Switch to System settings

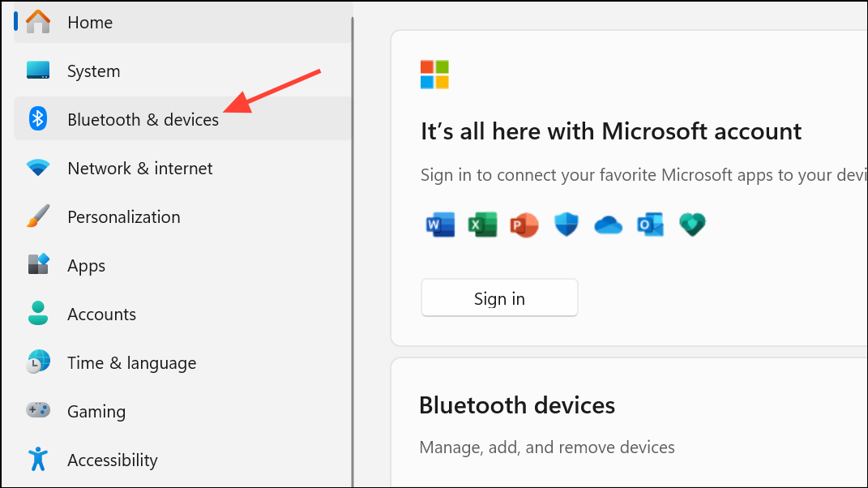pyautogui.click(x=93, y=71)
